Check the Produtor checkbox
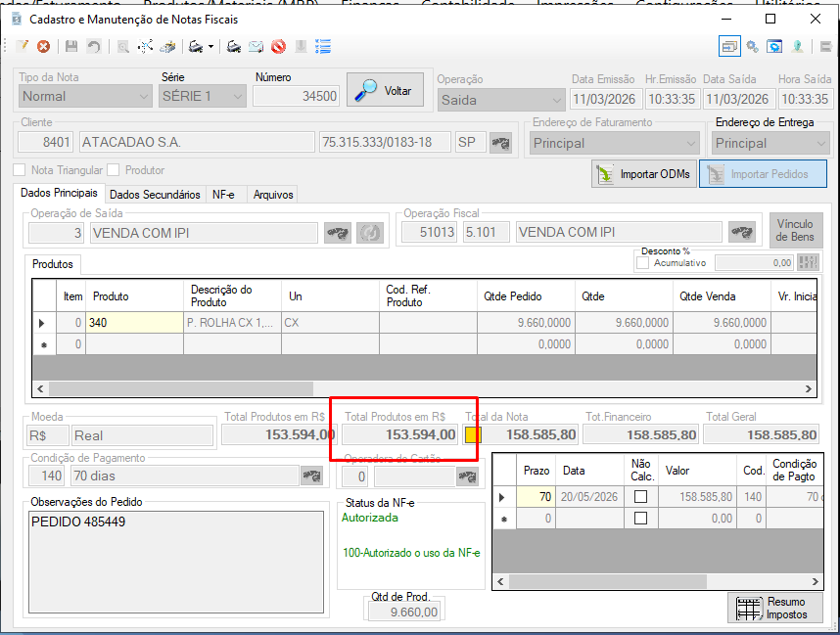The image size is (840, 635). point(113,170)
